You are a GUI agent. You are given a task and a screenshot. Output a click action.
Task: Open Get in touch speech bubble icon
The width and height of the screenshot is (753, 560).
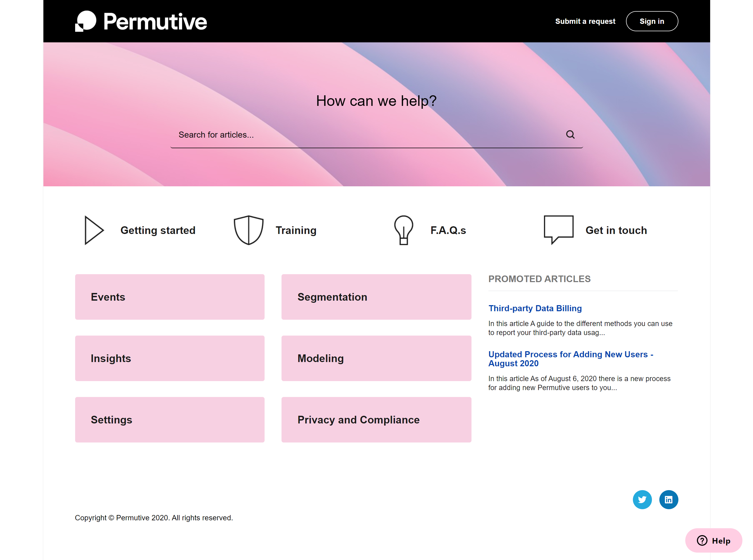pos(558,229)
